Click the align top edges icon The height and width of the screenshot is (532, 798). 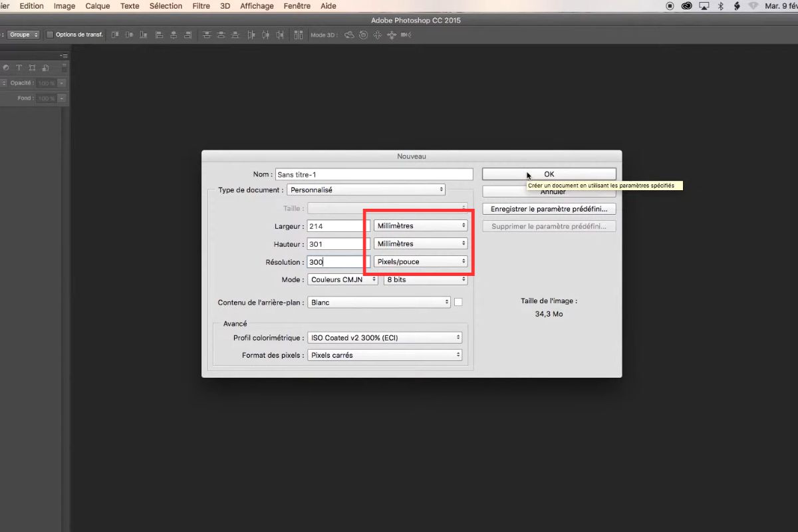[115, 35]
